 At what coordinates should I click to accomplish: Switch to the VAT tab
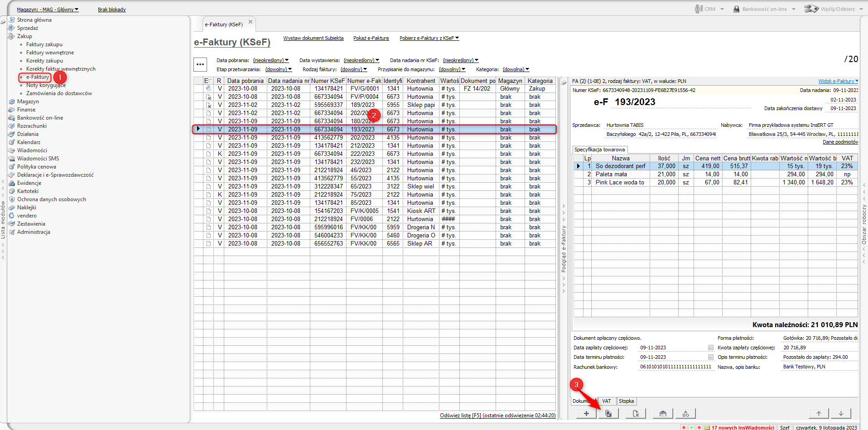pyautogui.click(x=606, y=401)
